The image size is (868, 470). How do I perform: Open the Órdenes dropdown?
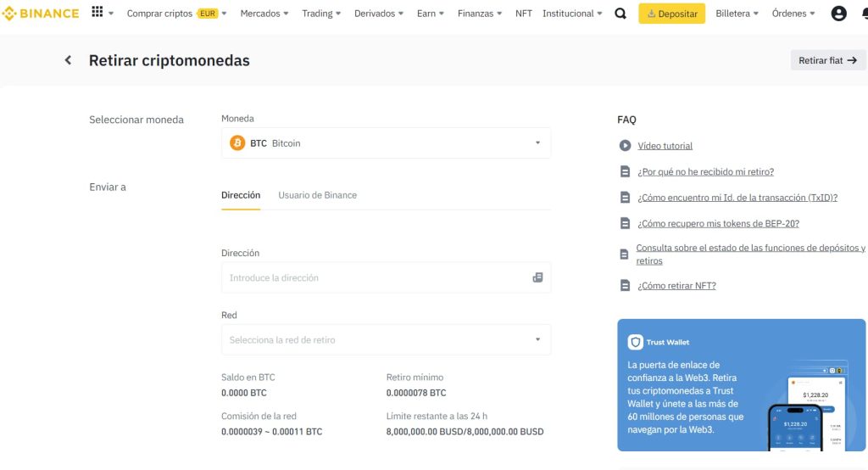(793, 14)
